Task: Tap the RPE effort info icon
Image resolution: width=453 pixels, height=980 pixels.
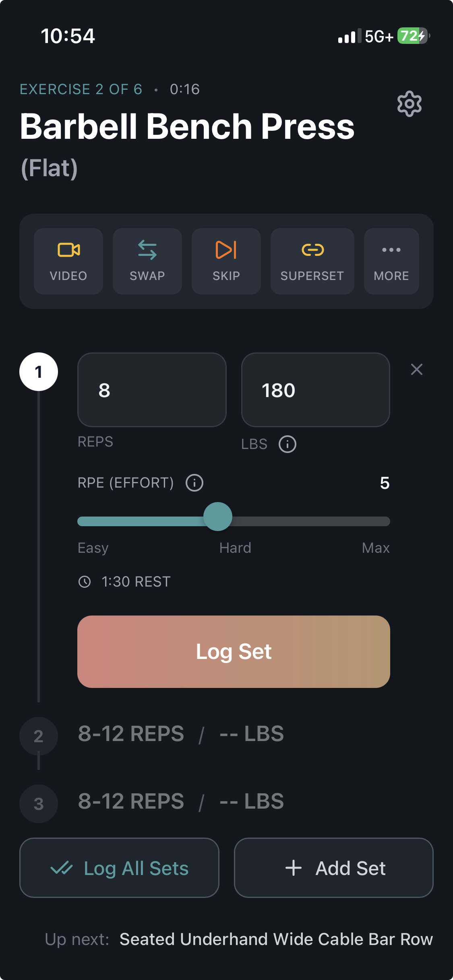Action: 194,482
